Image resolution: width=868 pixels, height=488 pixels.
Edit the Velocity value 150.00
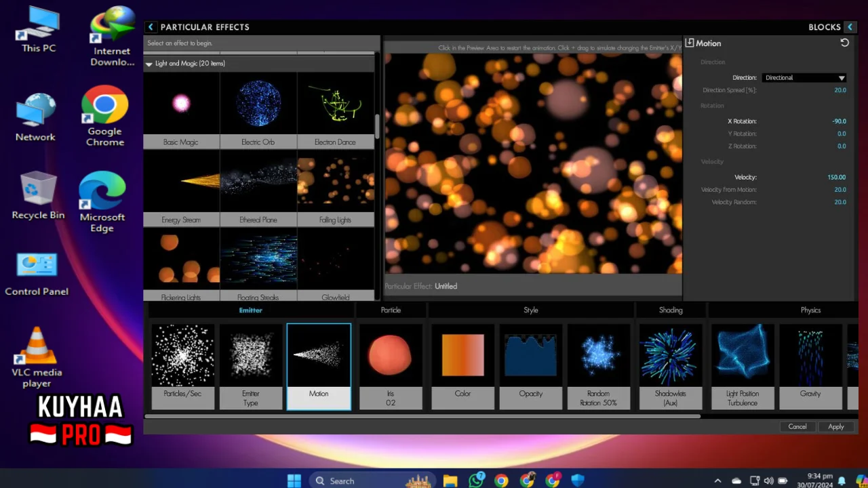[x=836, y=178]
